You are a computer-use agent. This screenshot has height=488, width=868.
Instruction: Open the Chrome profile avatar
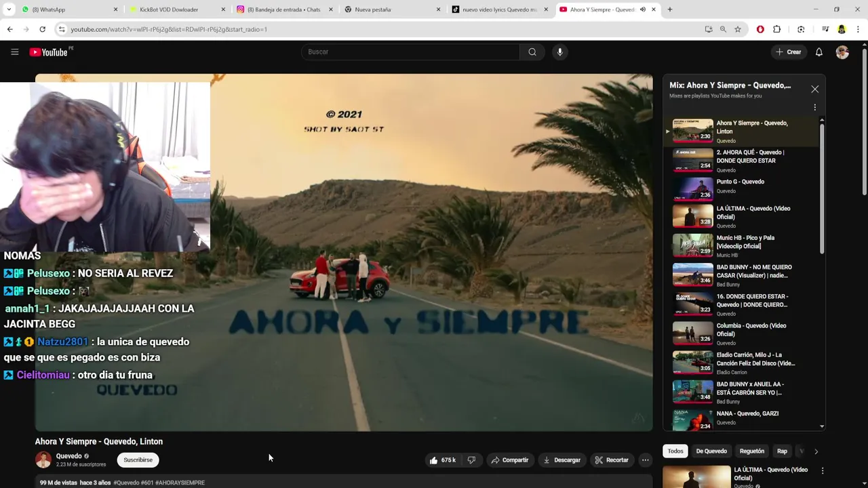pos(842,29)
